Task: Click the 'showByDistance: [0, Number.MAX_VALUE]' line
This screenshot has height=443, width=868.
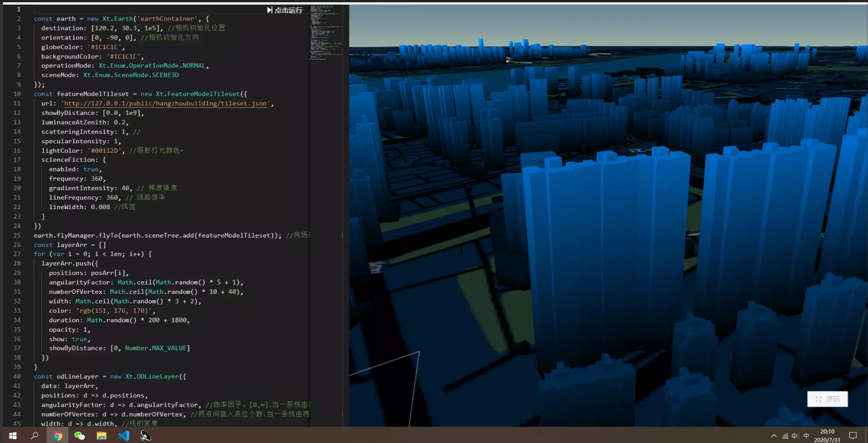Action: 120,348
